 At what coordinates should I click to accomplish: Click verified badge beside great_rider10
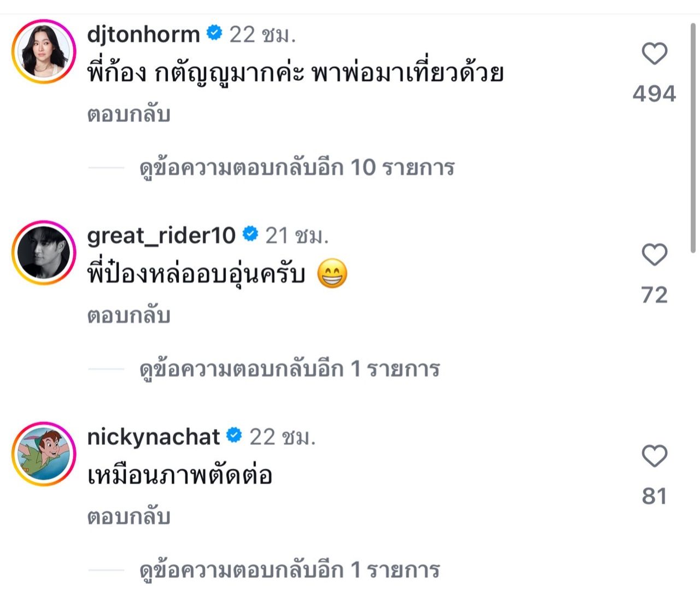coord(250,234)
